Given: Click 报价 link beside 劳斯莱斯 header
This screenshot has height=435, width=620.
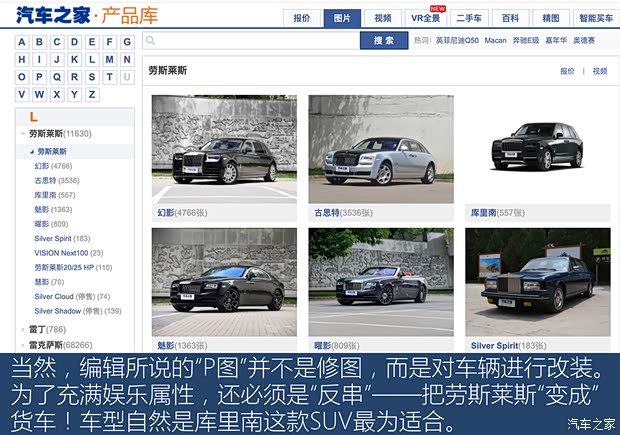Looking at the screenshot, I should click(567, 71).
